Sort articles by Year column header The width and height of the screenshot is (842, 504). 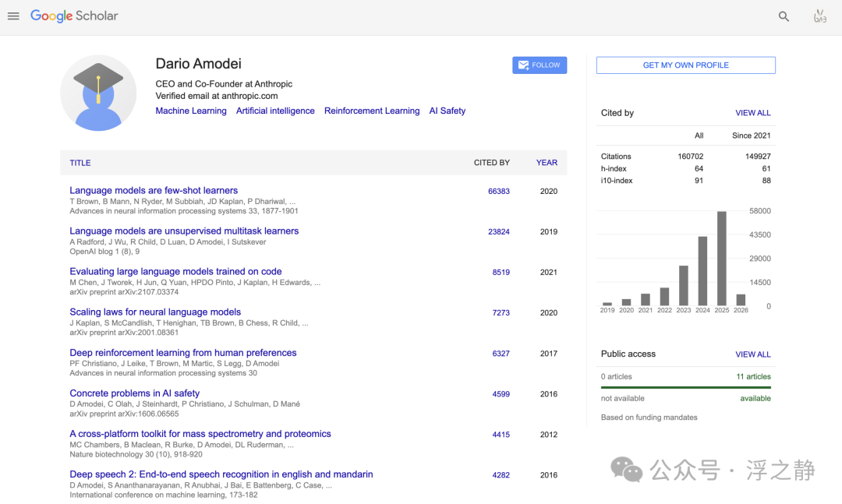click(547, 163)
